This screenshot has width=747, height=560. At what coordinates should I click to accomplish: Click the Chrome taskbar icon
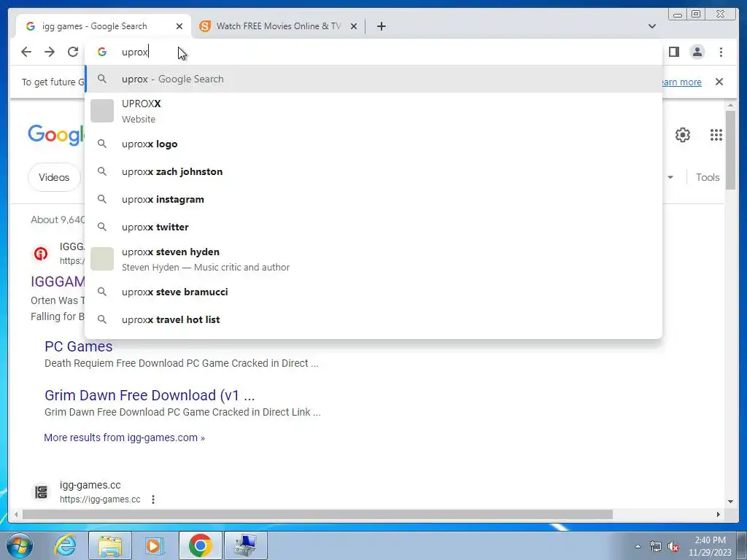(200, 545)
